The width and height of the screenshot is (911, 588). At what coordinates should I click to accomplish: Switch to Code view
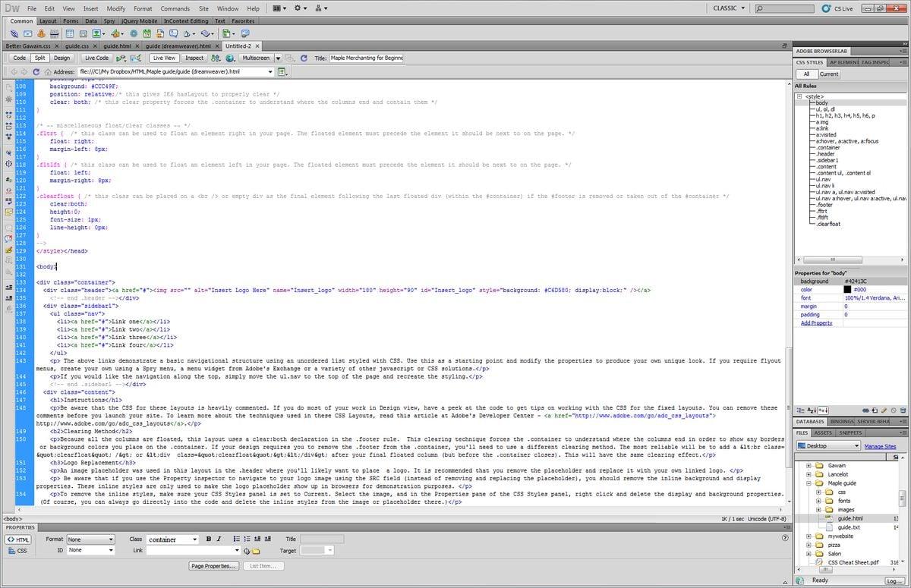click(x=19, y=58)
